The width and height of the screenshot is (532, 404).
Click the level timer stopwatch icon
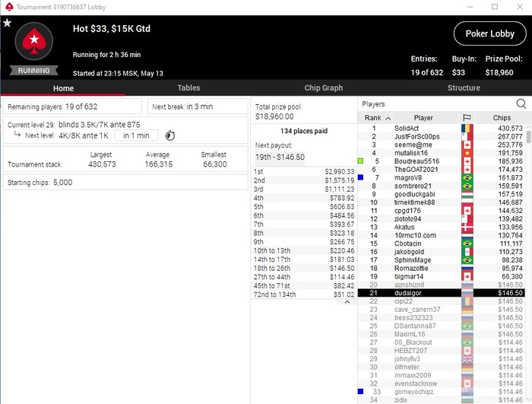point(170,135)
